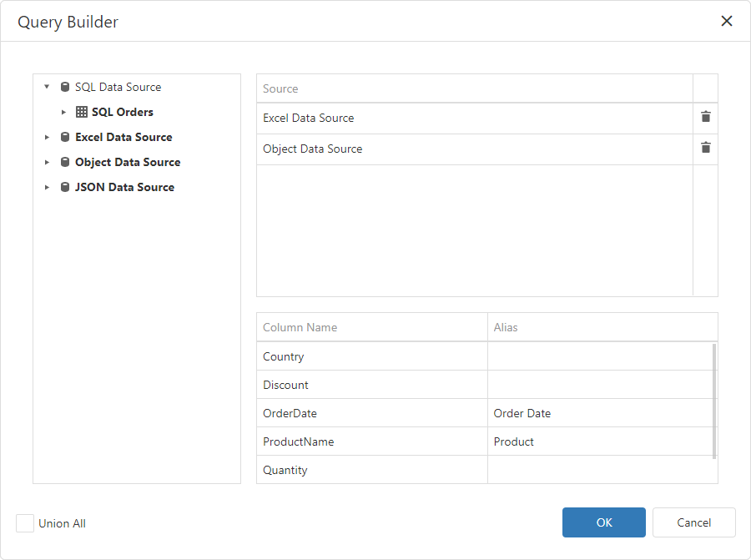
Task: Collapse the SQL Data Source node
Action: 47,87
